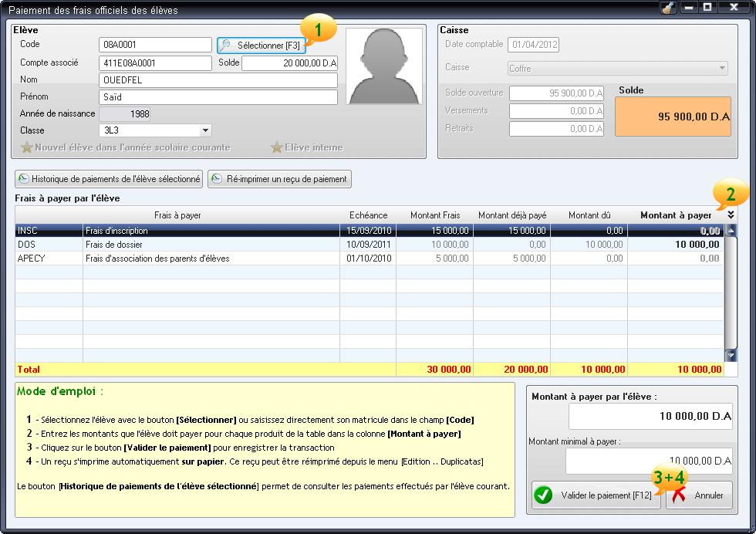Click the clock icon on Historique de paiements button

pyautogui.click(x=22, y=178)
